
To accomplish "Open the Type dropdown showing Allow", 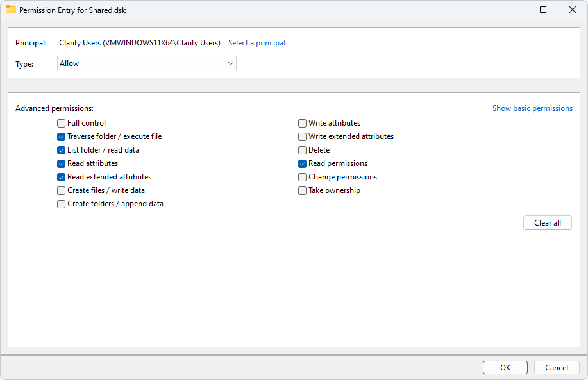I will [147, 63].
